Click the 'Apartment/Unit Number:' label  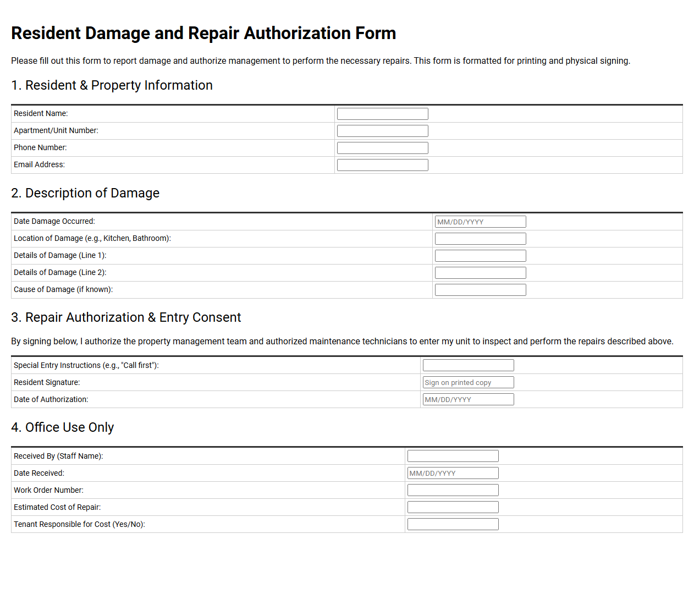coord(56,130)
